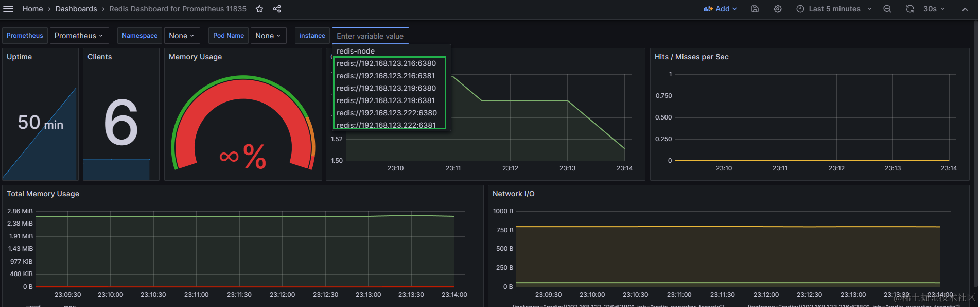Choose redis://192.168.123.219:6381 from list
The height and width of the screenshot is (307, 980).
(x=386, y=100)
